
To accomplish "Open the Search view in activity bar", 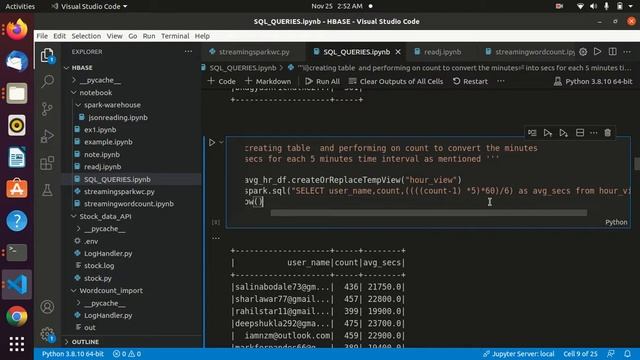I will point(47,81).
